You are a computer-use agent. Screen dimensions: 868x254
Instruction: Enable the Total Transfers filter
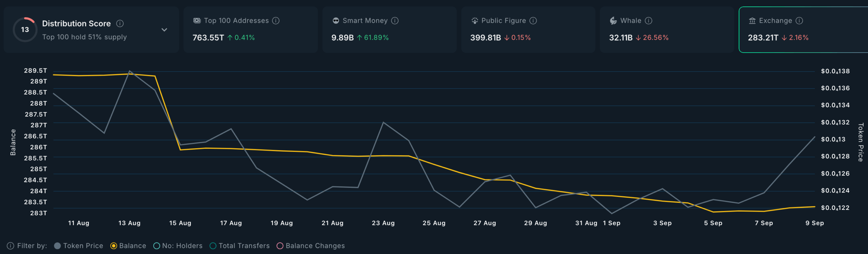coord(239,246)
